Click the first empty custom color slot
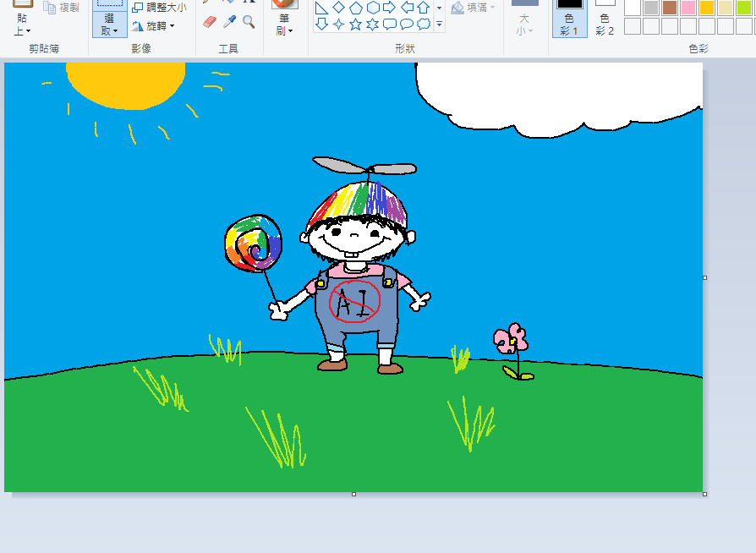Image resolution: width=756 pixels, height=553 pixels. (633, 26)
